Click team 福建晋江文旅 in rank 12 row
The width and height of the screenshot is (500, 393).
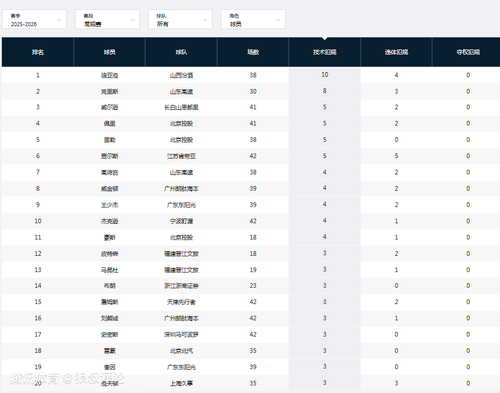click(181, 254)
